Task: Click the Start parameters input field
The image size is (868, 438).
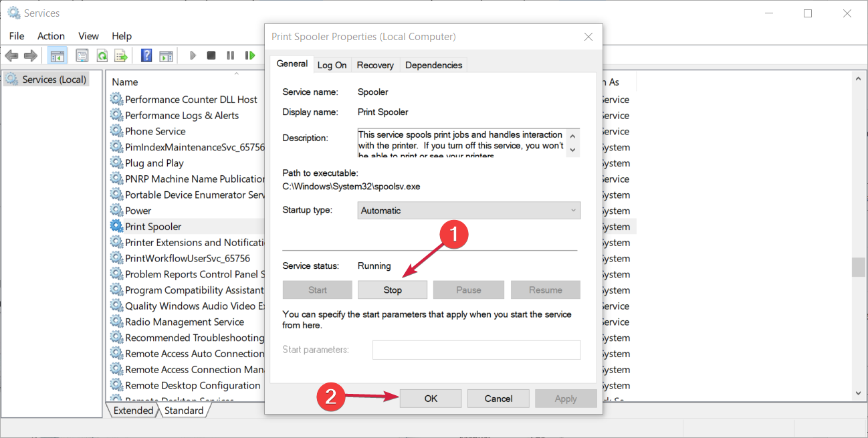Action: 477,350
